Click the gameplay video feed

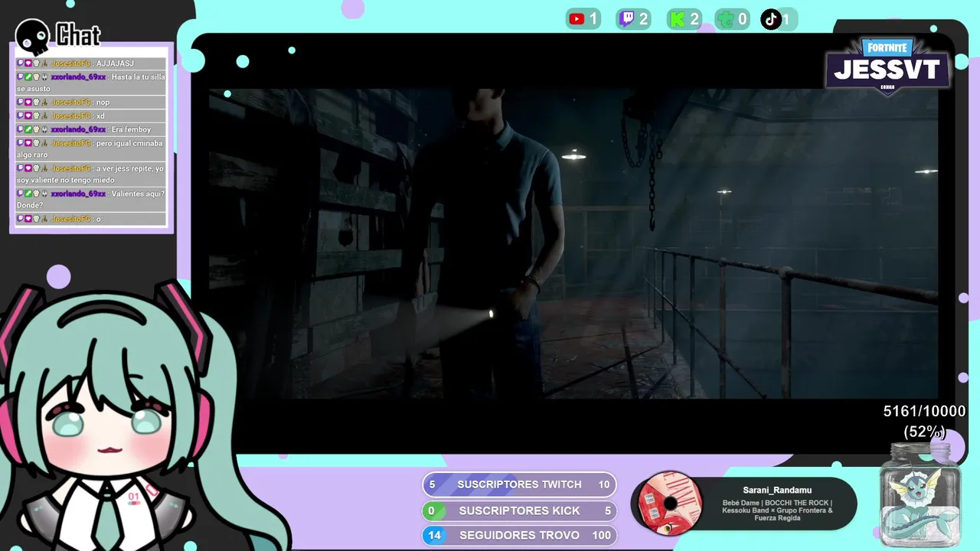tap(573, 243)
